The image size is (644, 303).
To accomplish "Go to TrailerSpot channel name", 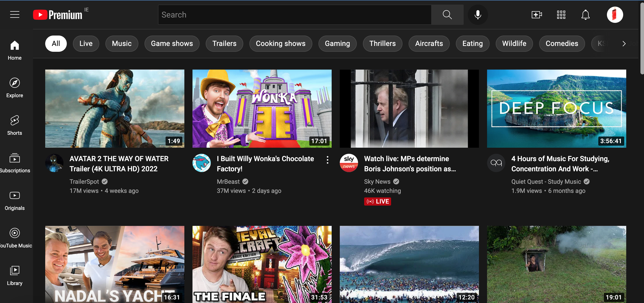I will click(84, 182).
